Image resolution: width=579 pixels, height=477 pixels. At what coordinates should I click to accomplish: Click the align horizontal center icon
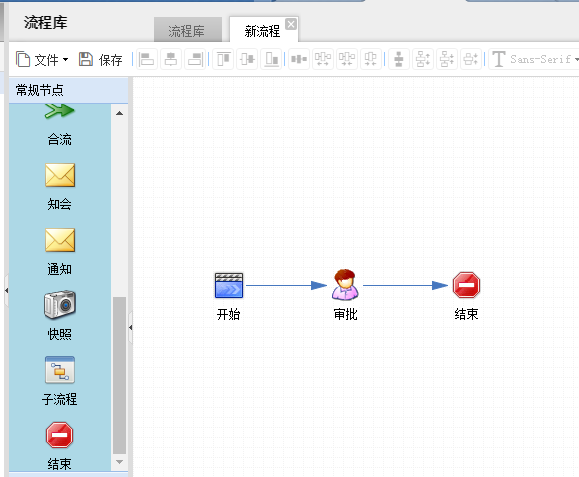(171, 59)
